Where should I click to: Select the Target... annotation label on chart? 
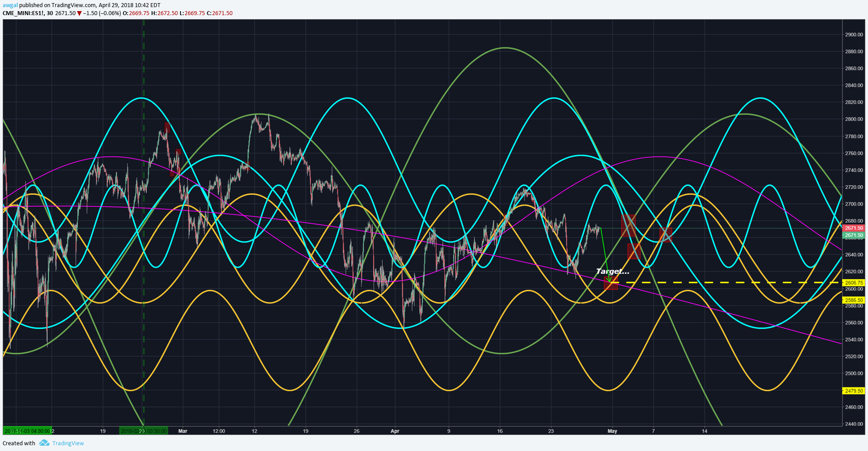612,271
